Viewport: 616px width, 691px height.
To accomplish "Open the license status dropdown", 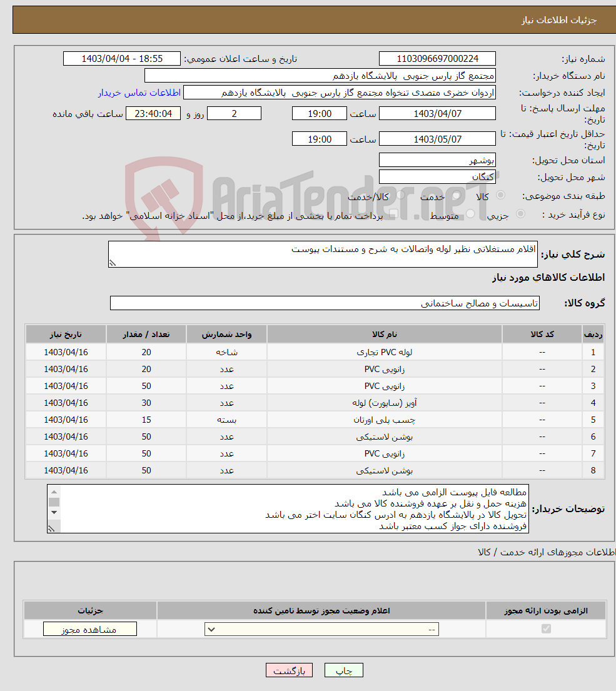I will [321, 629].
